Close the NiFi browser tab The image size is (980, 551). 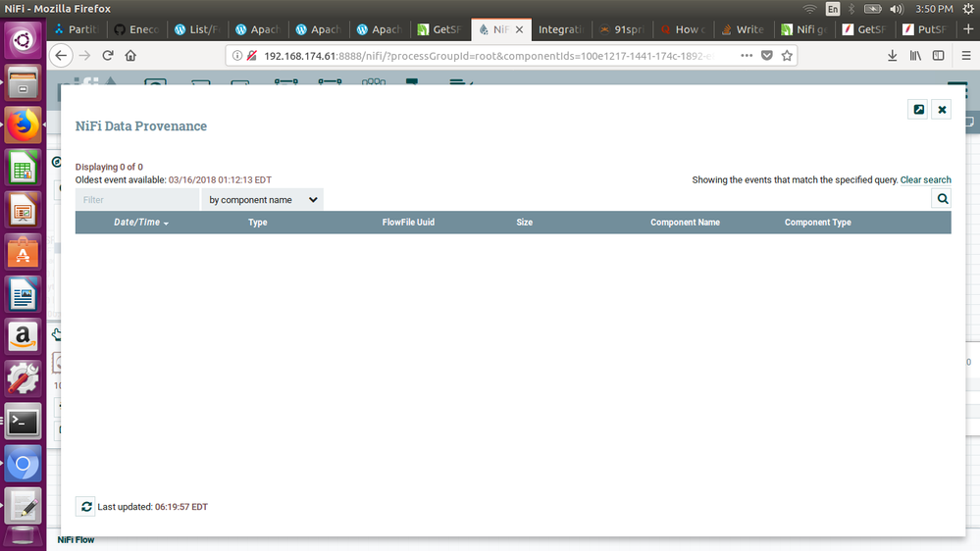(519, 29)
